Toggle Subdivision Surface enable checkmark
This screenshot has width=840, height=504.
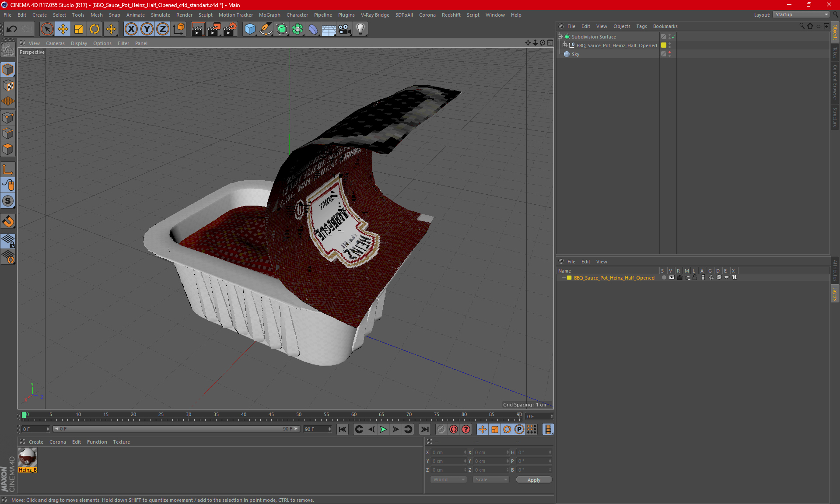(x=674, y=37)
